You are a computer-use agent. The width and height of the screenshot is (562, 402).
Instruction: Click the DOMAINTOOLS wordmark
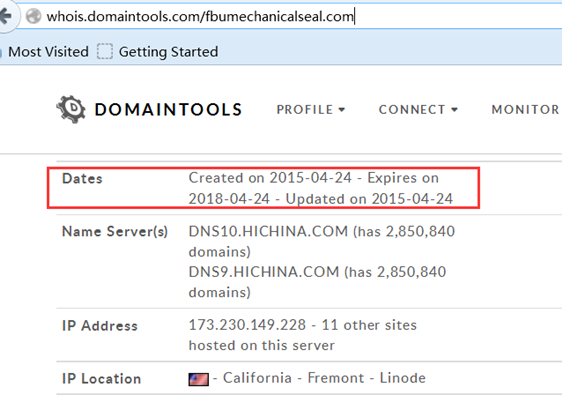(x=168, y=110)
